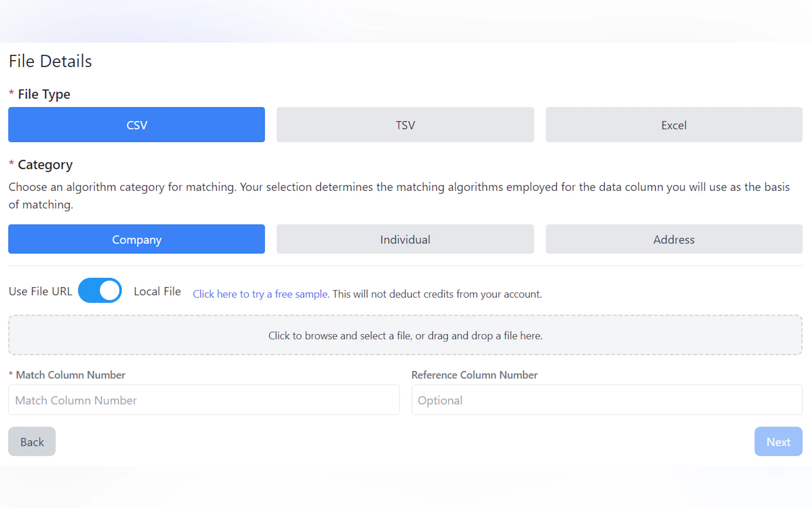812x508 pixels.
Task: Open the free sample link
Action: tap(261, 294)
